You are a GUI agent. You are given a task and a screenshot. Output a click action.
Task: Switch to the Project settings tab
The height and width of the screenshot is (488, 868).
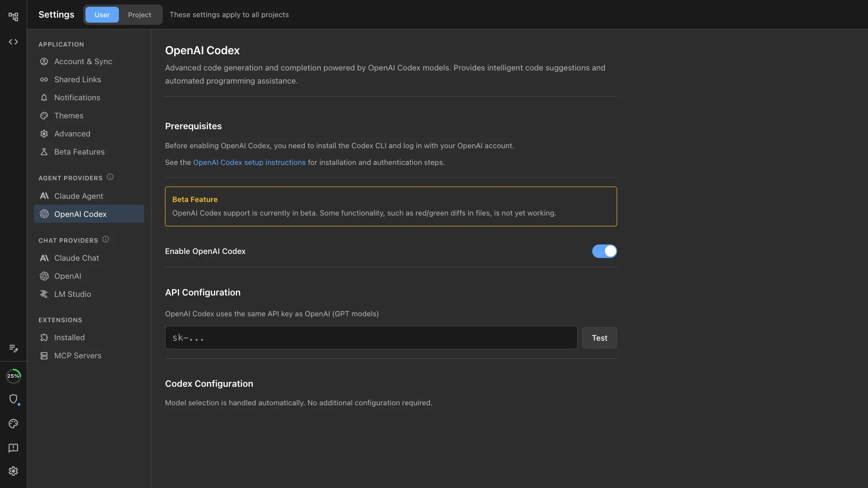[x=139, y=15]
